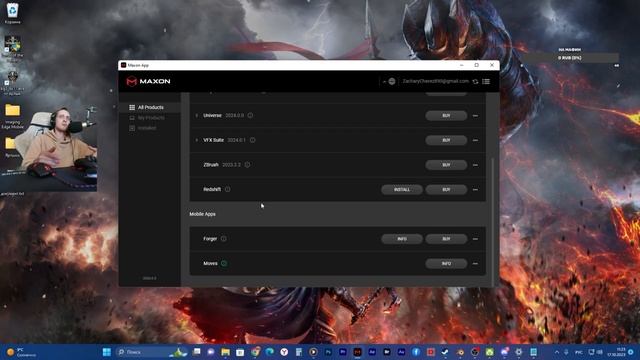
Task: Click the Moves product name
Action: [x=210, y=263]
